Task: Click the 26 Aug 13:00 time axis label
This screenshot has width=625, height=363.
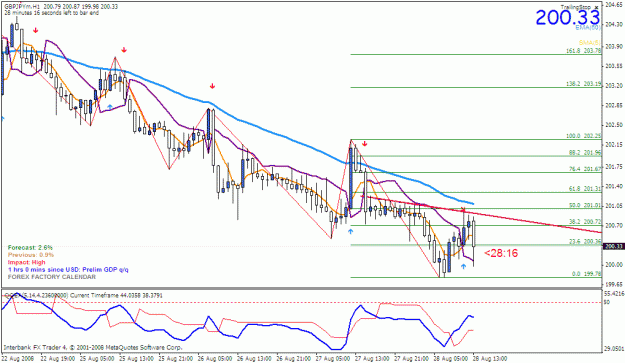Action: point(254,359)
